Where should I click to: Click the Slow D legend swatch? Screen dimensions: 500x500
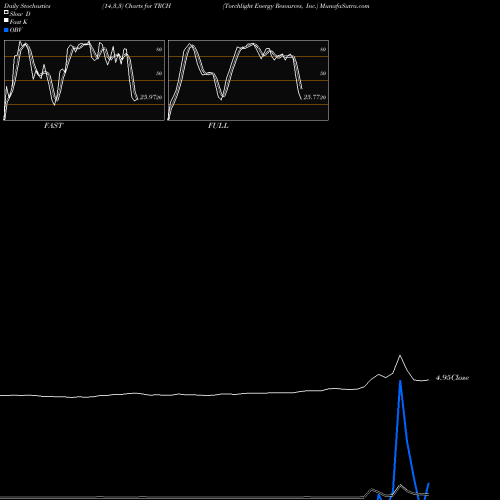coord(6,12)
